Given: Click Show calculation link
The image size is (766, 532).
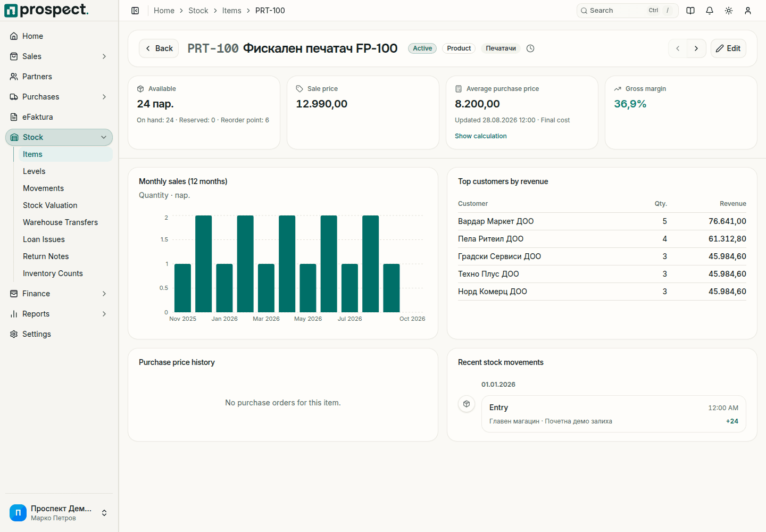Looking at the screenshot, I should point(481,136).
